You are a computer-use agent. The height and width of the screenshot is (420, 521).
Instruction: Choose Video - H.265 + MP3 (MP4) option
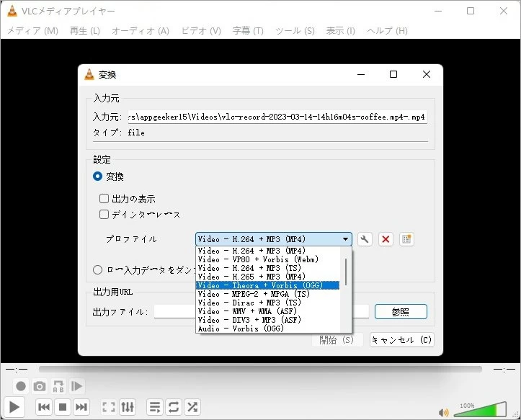point(268,277)
